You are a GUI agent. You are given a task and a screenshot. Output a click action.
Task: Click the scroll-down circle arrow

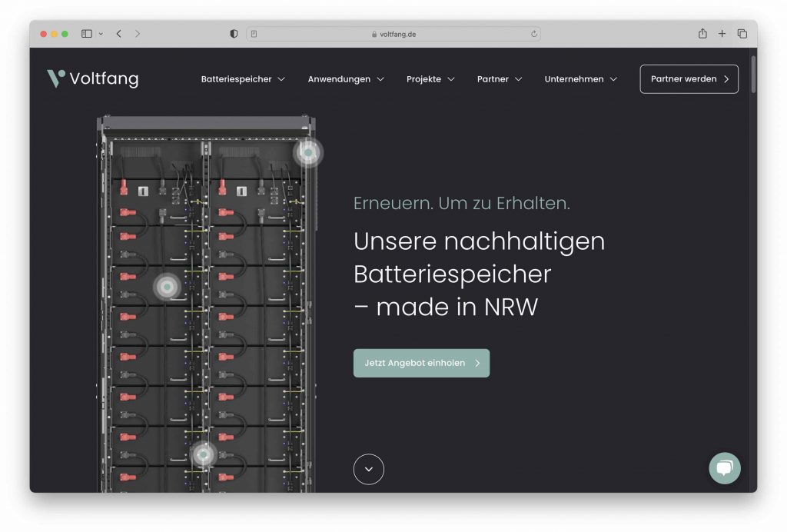coord(369,469)
